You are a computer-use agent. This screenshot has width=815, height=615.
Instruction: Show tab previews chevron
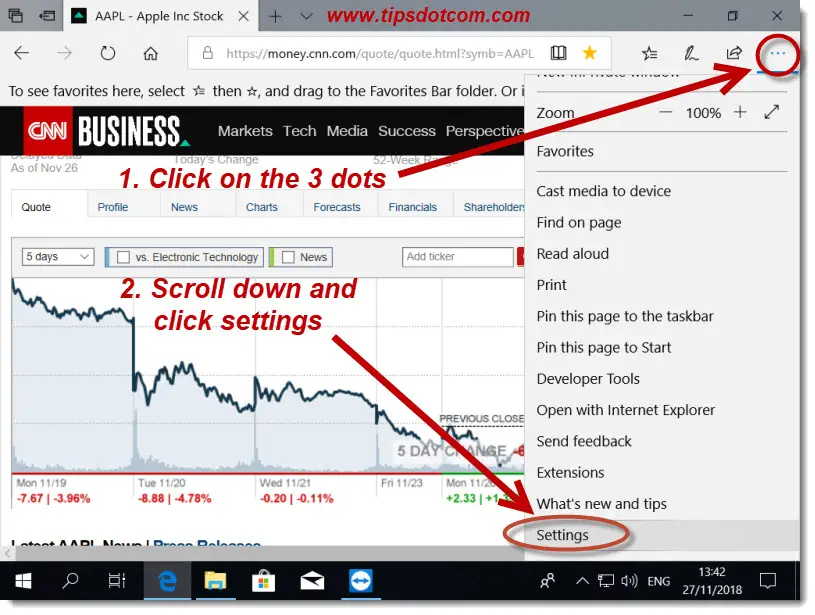[306, 17]
